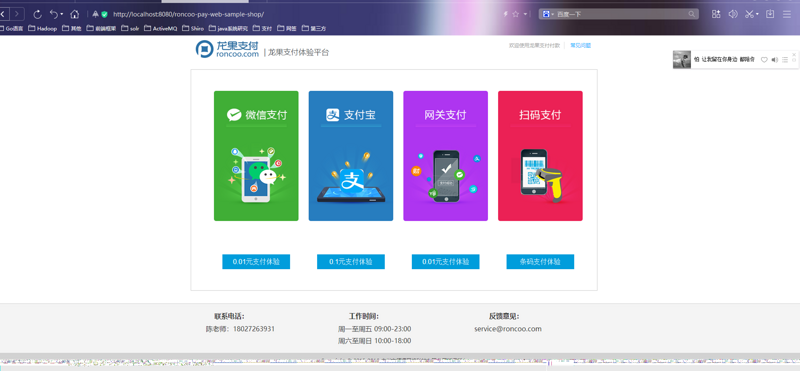Click 周六至周日 10:00-18:00 text
Image resolution: width=800 pixels, height=371 pixels.
[374, 340]
